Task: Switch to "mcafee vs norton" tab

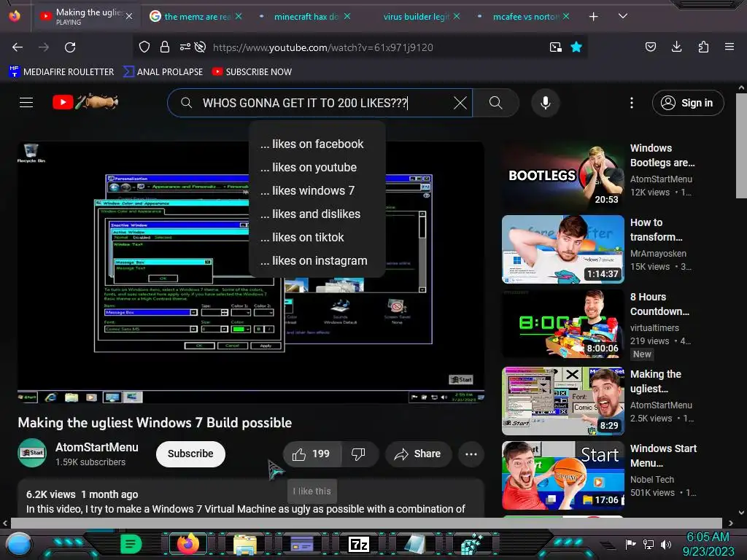Action: [524, 16]
